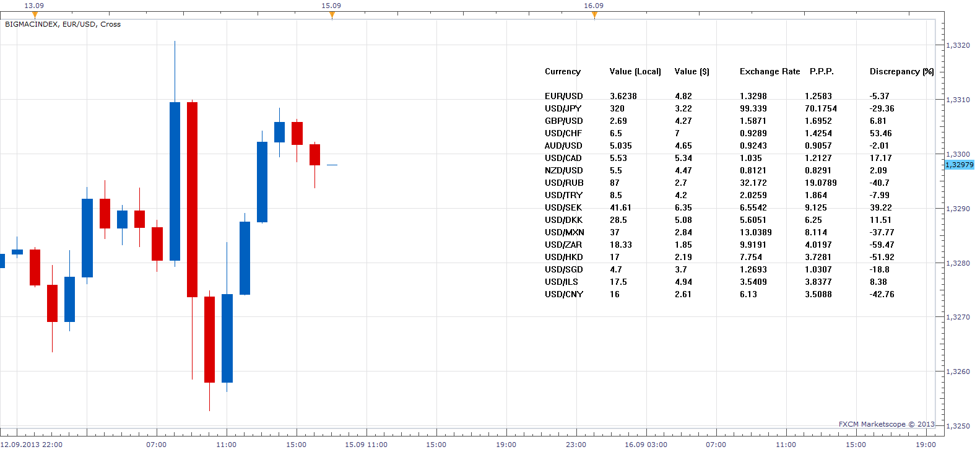The image size is (980, 452).
Task: Click the 1,3250 price axis label
Action: (x=958, y=426)
